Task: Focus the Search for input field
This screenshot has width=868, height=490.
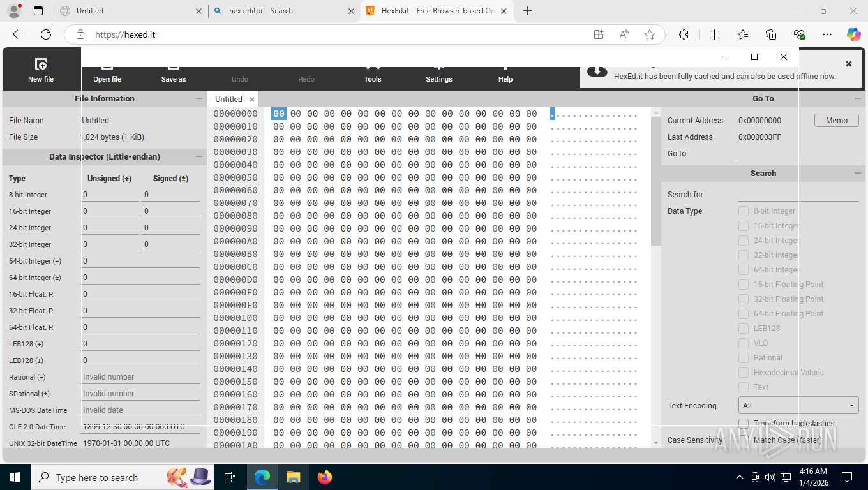Action: pyautogui.click(x=798, y=194)
